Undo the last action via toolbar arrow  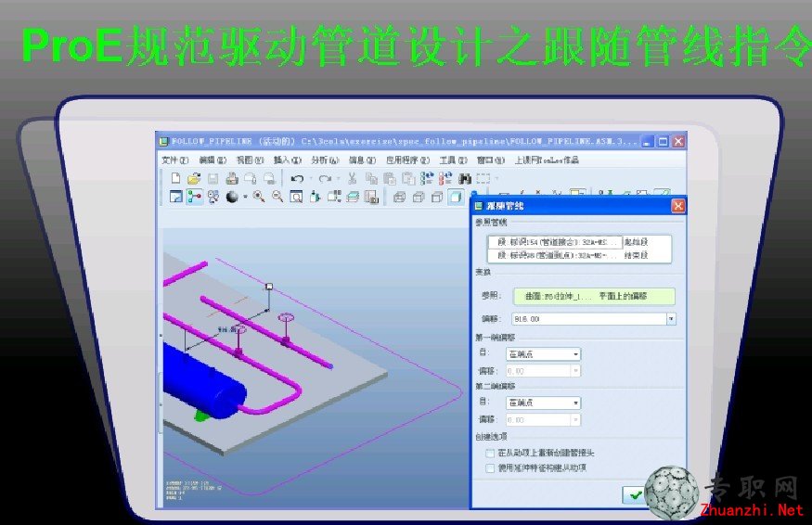coord(297,179)
